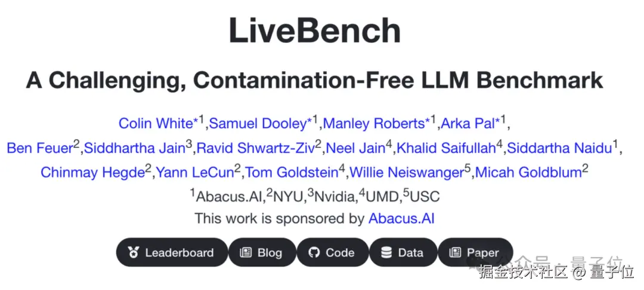This screenshot has height=290, width=644.
Task: Click Ravid Shwartz-Ziv's name link
Action: pos(256,148)
